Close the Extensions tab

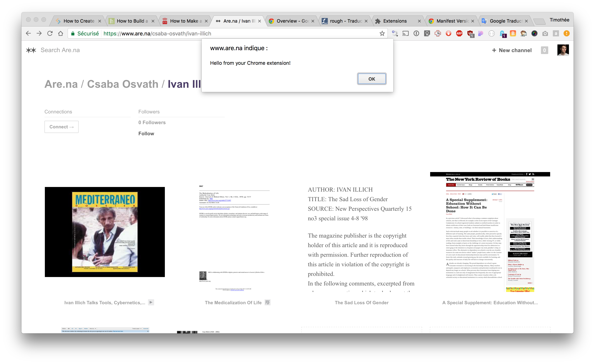[x=419, y=21]
